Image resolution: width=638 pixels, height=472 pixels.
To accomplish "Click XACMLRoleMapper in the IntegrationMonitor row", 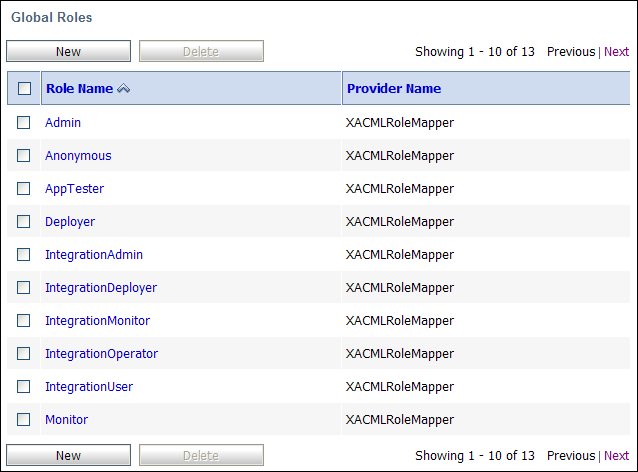I will tap(400, 321).
